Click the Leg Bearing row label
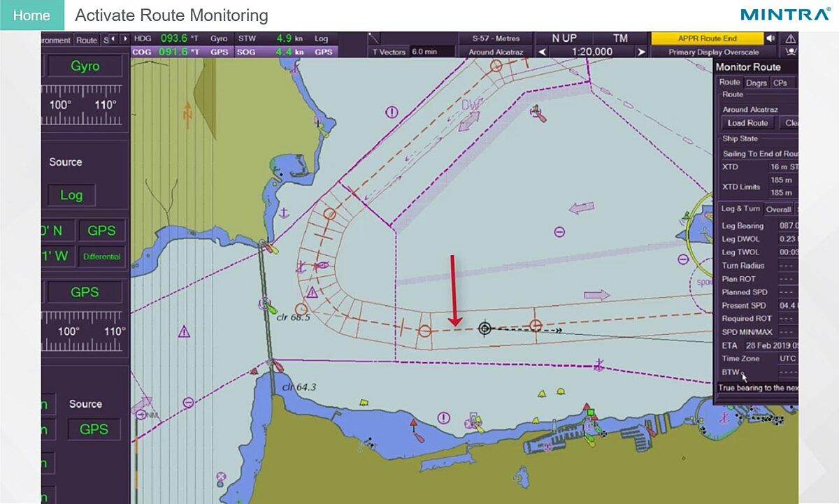The image size is (839, 504). pos(743,226)
